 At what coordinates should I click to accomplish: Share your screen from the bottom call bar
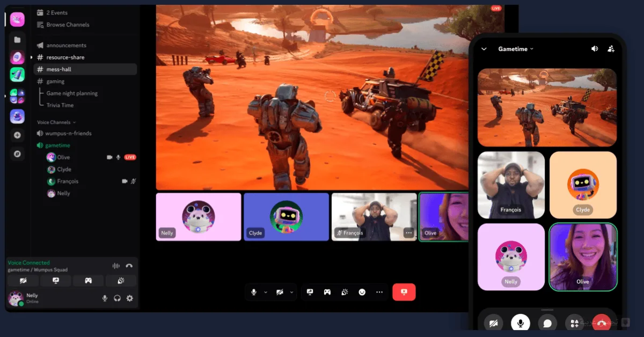click(x=310, y=292)
